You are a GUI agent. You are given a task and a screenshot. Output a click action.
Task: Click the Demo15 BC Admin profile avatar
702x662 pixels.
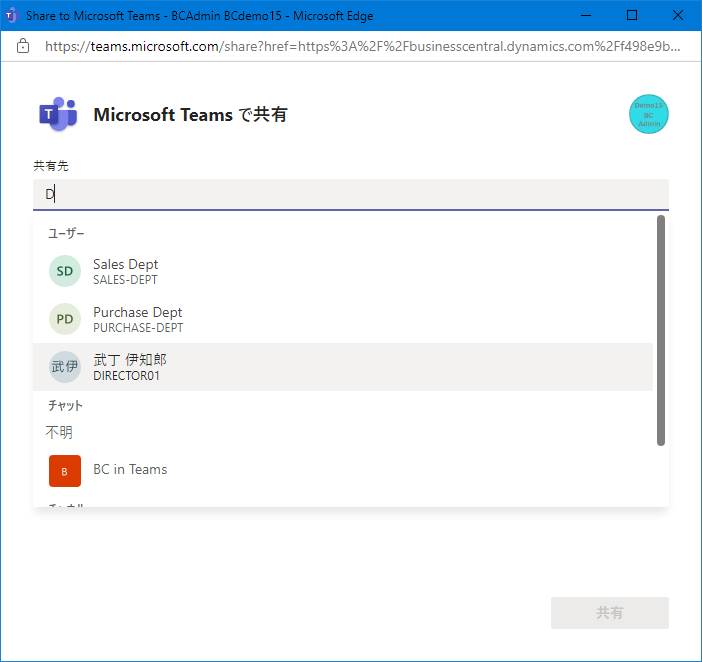(648, 114)
